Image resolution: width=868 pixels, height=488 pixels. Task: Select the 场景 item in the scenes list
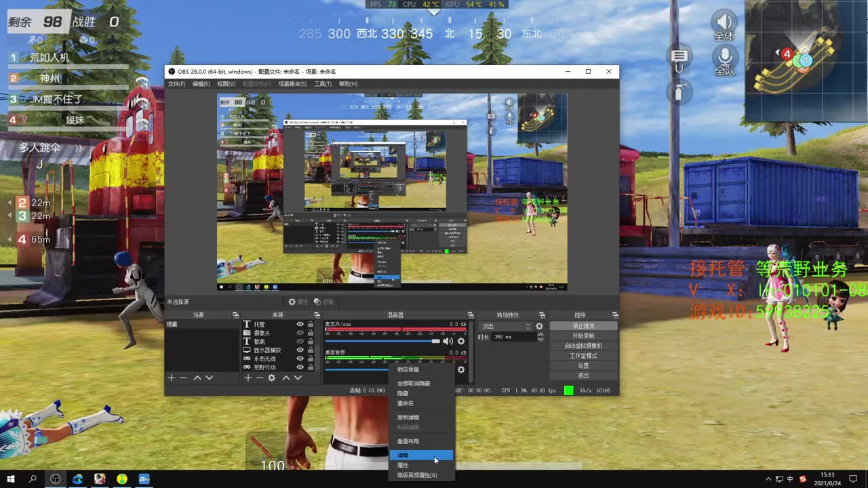202,325
